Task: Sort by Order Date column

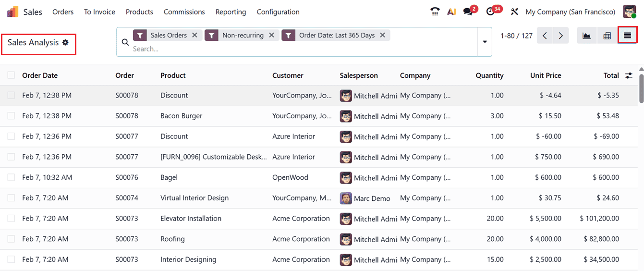Action: (x=40, y=75)
